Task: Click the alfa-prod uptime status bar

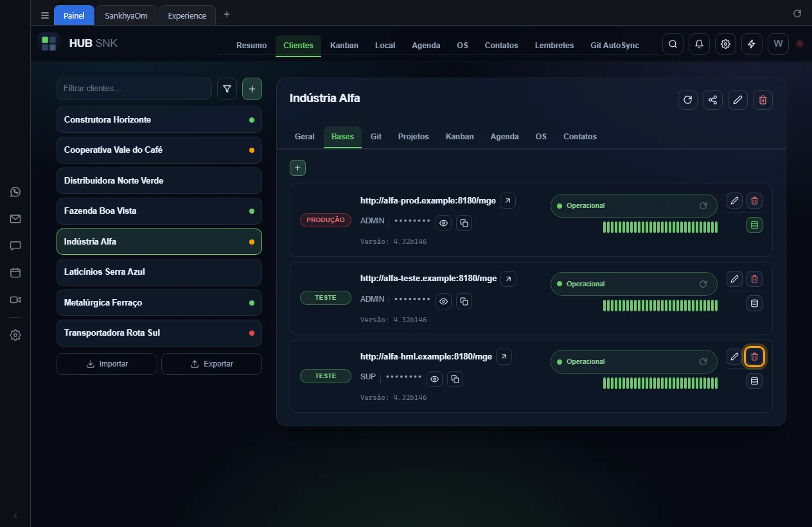Action: click(x=660, y=227)
